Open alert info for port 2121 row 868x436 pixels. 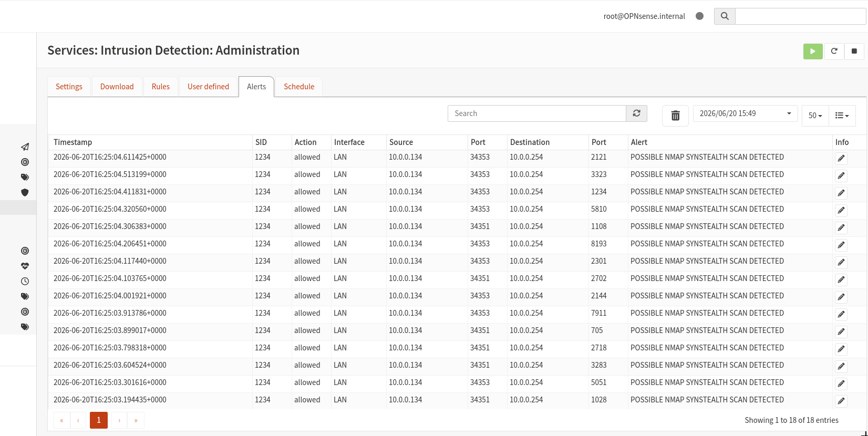(841, 158)
